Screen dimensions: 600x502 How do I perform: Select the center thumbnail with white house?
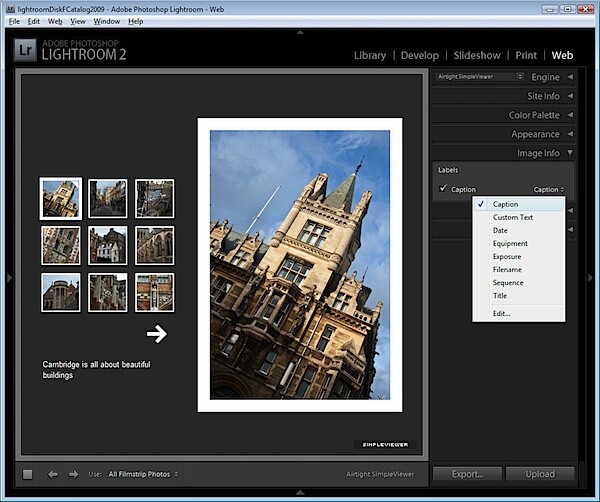point(108,245)
